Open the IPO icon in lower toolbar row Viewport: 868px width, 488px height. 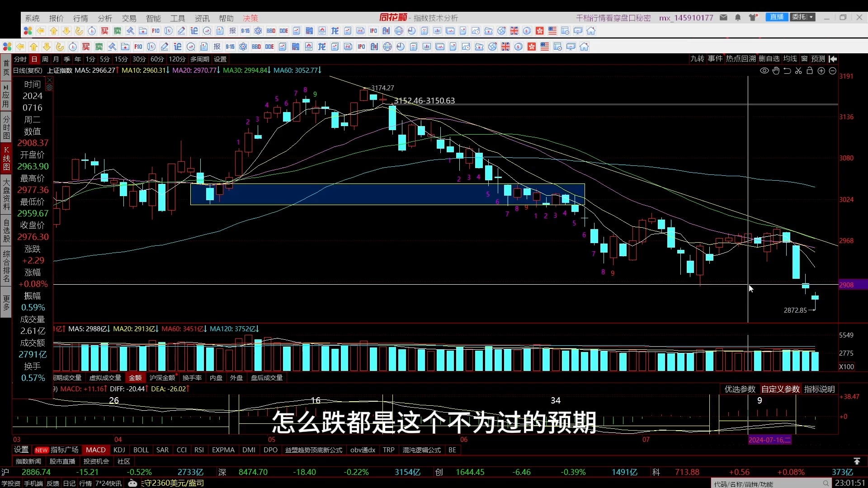[361, 47]
